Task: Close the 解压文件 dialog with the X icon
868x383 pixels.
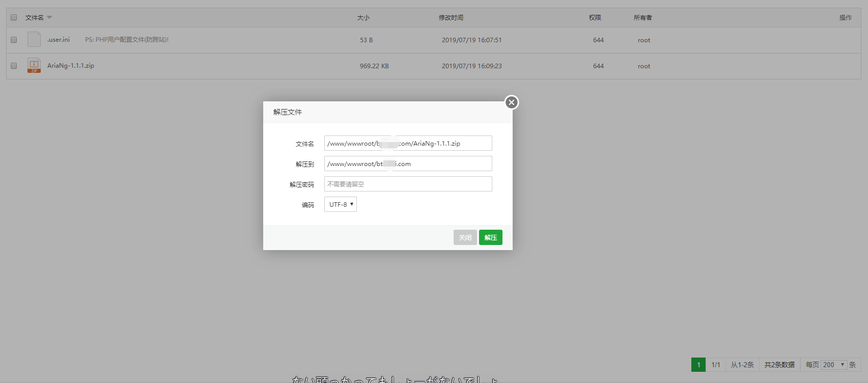Action: pos(512,102)
